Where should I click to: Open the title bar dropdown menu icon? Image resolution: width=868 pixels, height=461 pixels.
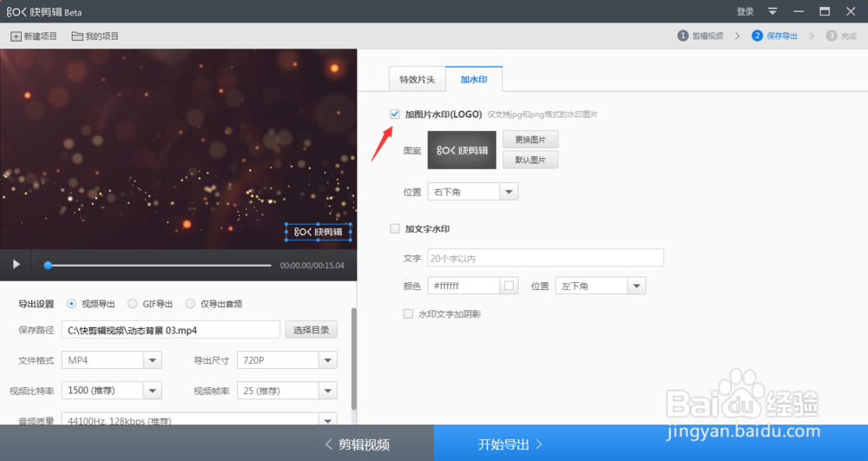click(x=773, y=11)
